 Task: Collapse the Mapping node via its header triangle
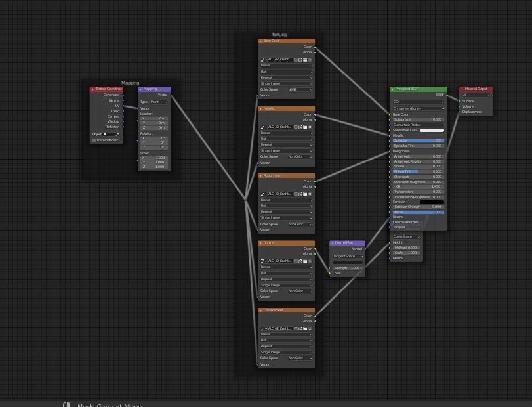[140, 89]
